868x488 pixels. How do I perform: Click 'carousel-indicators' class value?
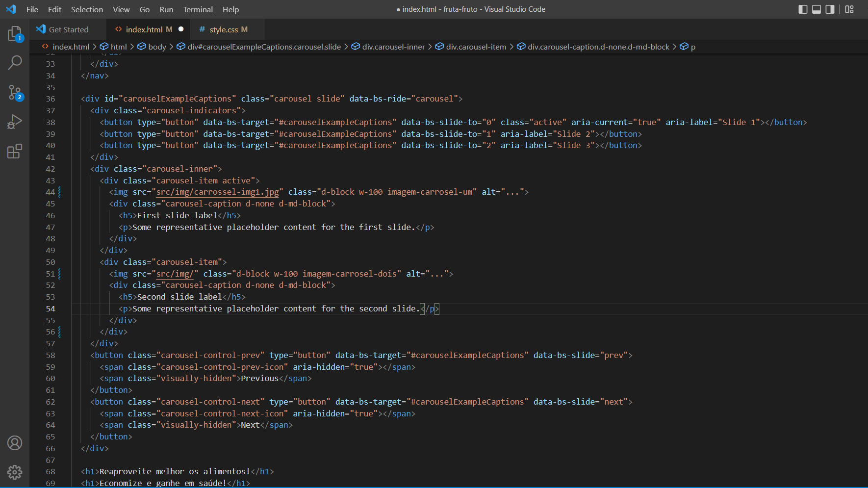point(191,110)
